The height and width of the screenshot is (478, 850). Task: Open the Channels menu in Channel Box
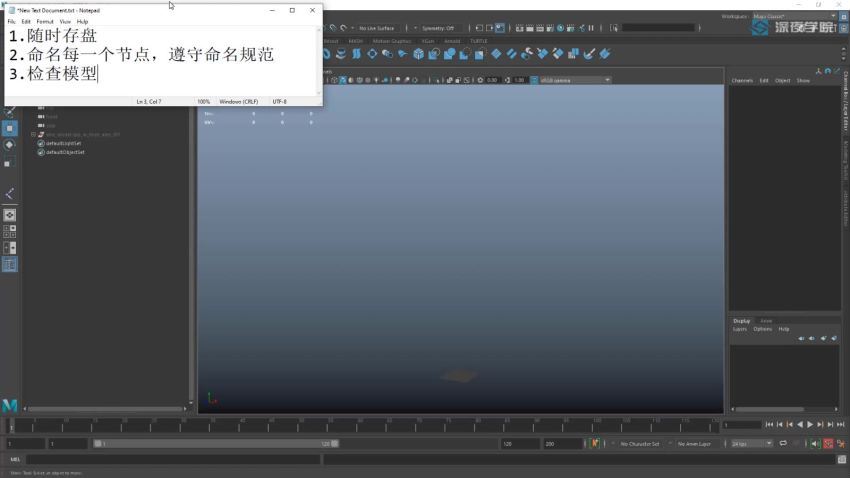click(x=742, y=81)
